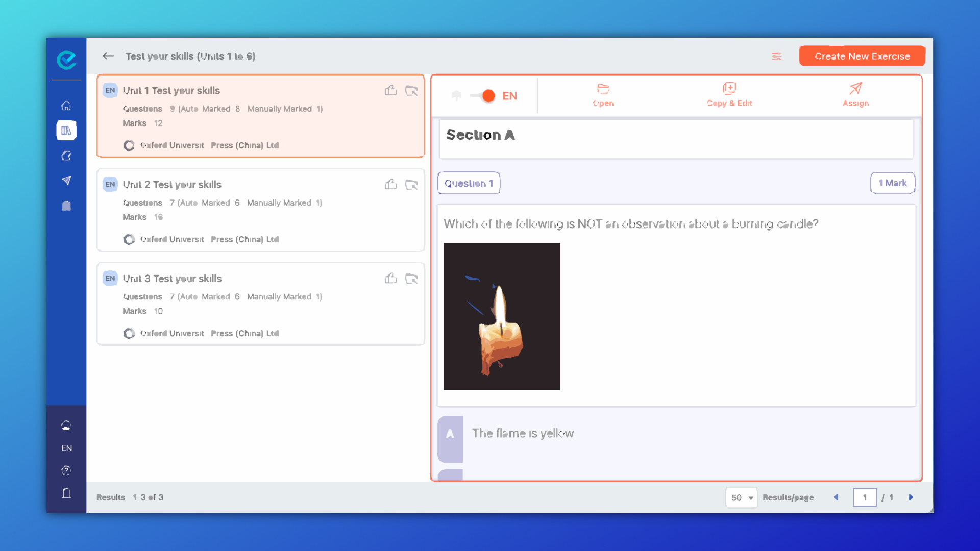Click the home icon in the sidebar

[x=66, y=106]
